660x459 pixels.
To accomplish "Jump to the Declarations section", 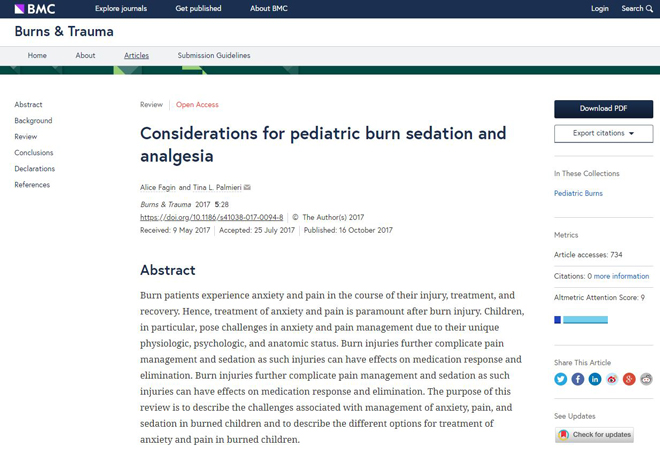I will pyautogui.click(x=35, y=169).
